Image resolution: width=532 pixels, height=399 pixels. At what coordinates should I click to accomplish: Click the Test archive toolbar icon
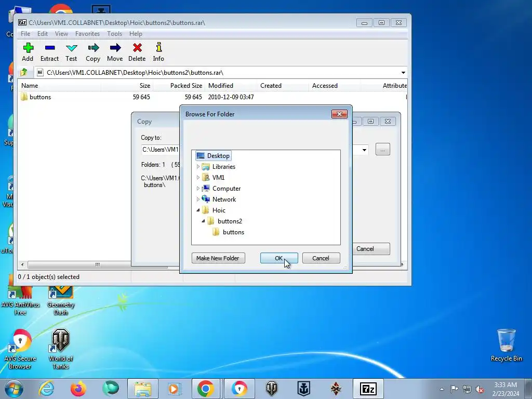pyautogui.click(x=71, y=48)
